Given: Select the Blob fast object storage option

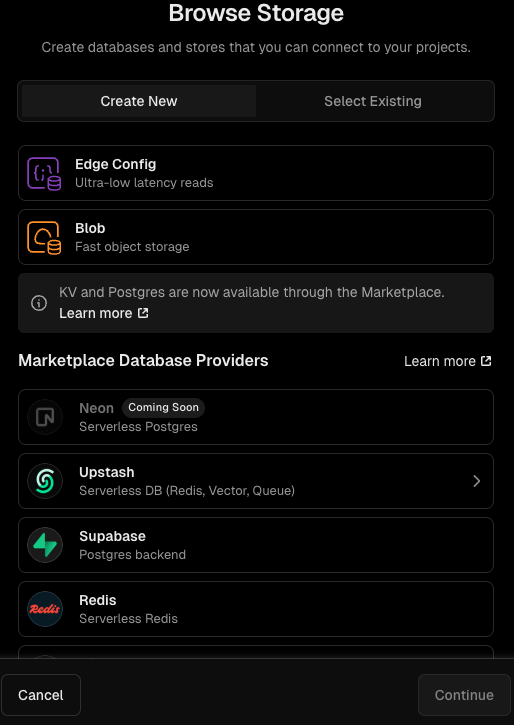Looking at the screenshot, I should (x=256, y=237).
